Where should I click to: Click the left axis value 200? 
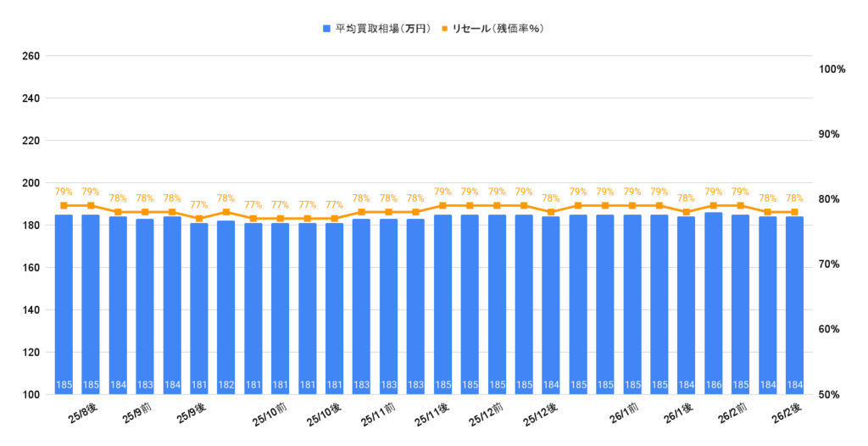tap(31, 183)
